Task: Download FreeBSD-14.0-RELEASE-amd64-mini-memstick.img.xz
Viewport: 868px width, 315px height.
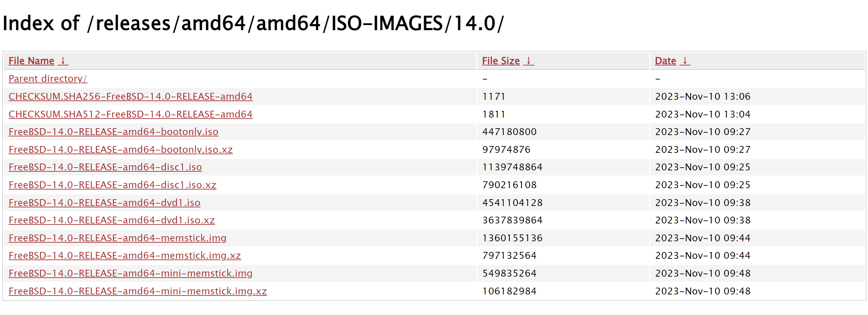Action: pyautogui.click(x=138, y=291)
